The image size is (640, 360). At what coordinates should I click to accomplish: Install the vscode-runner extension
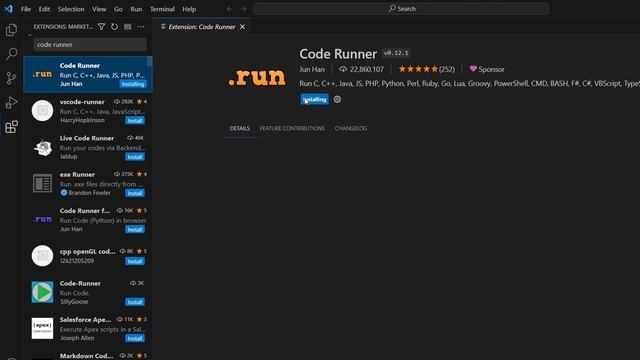135,120
